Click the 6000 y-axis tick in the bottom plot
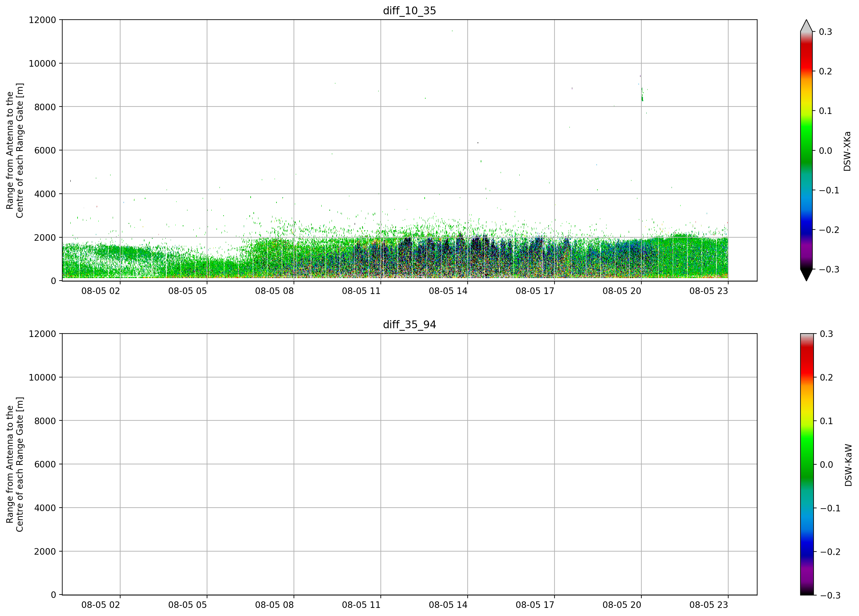The width and height of the screenshot is (859, 616). [x=45, y=464]
